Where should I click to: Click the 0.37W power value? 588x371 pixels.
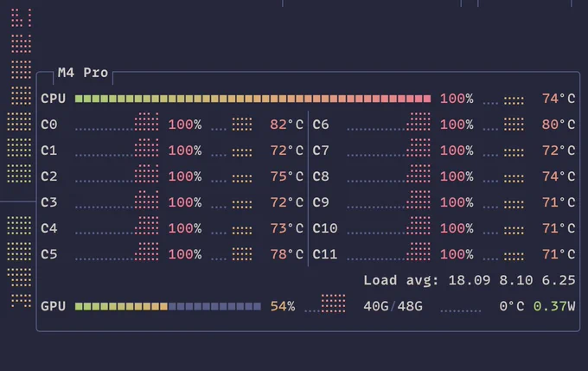coord(554,306)
